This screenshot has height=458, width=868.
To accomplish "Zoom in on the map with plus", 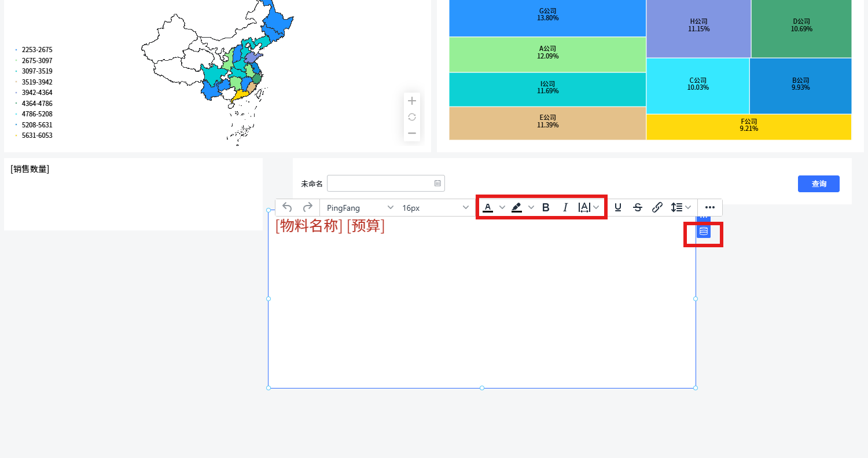I will pos(412,101).
